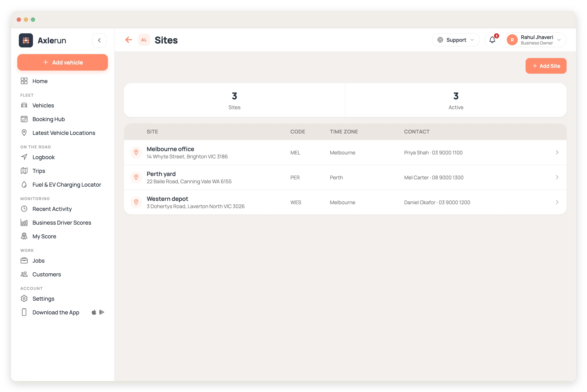This screenshot has width=587, height=392.
Task: Open Latest Vehicle Locations menu item
Action: tap(63, 133)
